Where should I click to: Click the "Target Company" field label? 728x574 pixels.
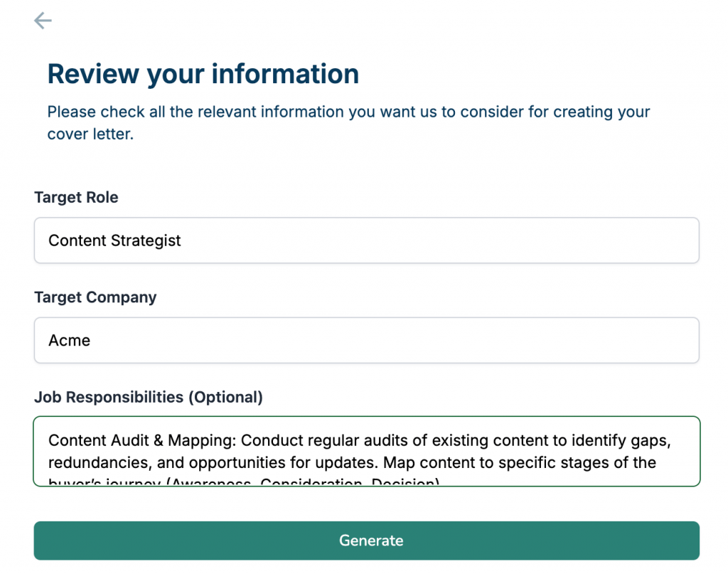point(95,297)
